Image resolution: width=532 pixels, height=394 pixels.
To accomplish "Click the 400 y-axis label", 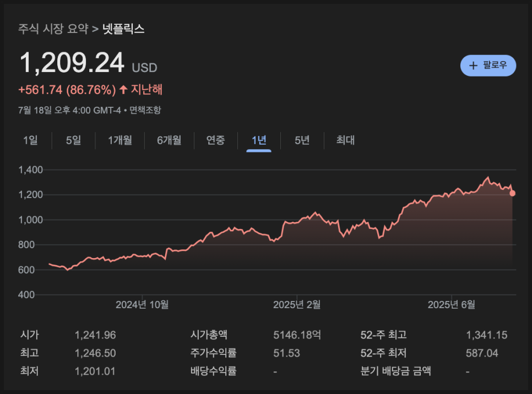I will (x=26, y=294).
